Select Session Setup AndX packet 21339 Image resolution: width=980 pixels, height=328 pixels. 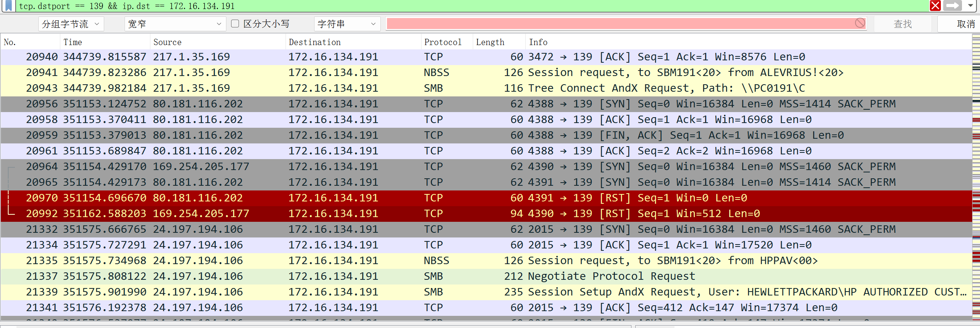point(486,292)
